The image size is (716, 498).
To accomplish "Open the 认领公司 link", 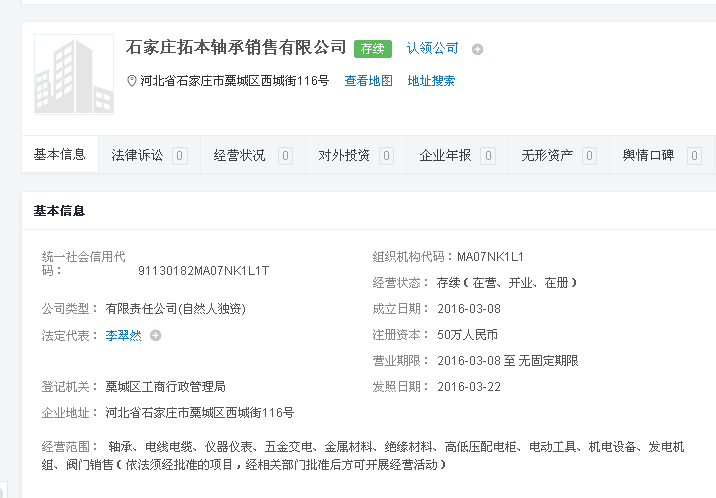I will point(432,48).
